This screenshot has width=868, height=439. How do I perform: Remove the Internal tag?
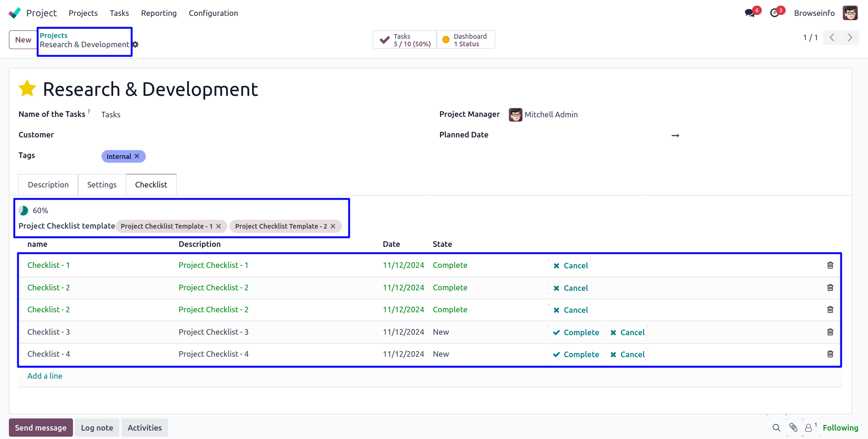[137, 156]
